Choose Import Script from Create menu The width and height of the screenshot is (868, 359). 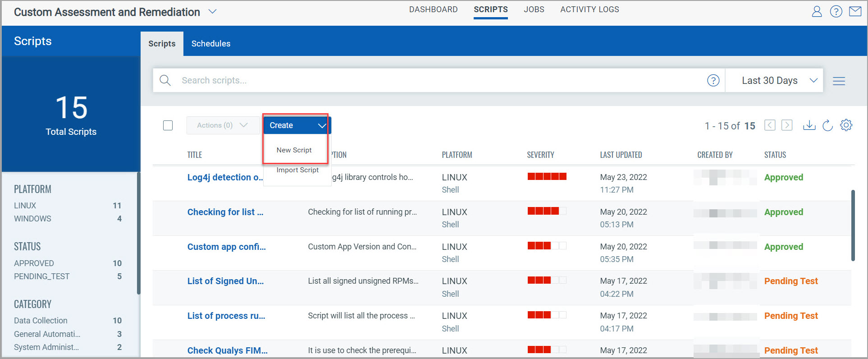(297, 170)
